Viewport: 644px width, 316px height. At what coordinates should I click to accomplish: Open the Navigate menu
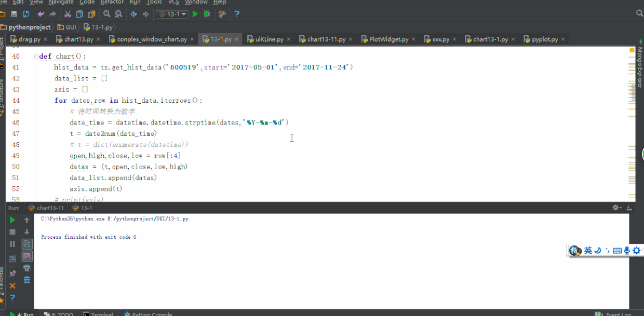pos(61,2)
